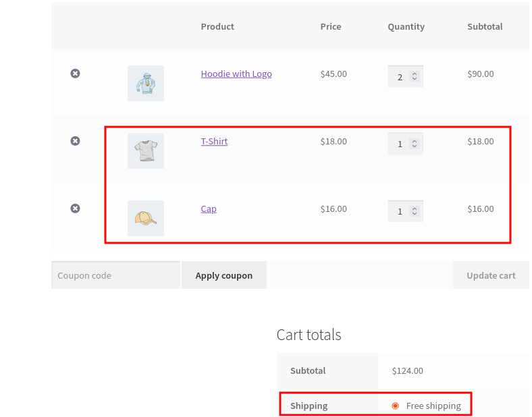Click the Cap product thumbnail
Image resolution: width=532 pixels, height=417 pixels.
146,218
